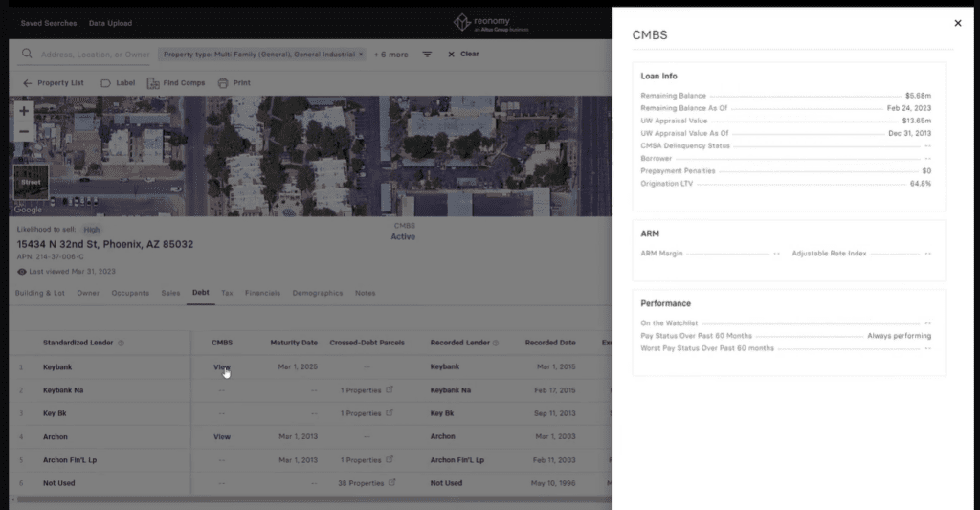980x510 pixels.
Task: Click the Not Used standardized lender cell
Action: tap(58, 483)
